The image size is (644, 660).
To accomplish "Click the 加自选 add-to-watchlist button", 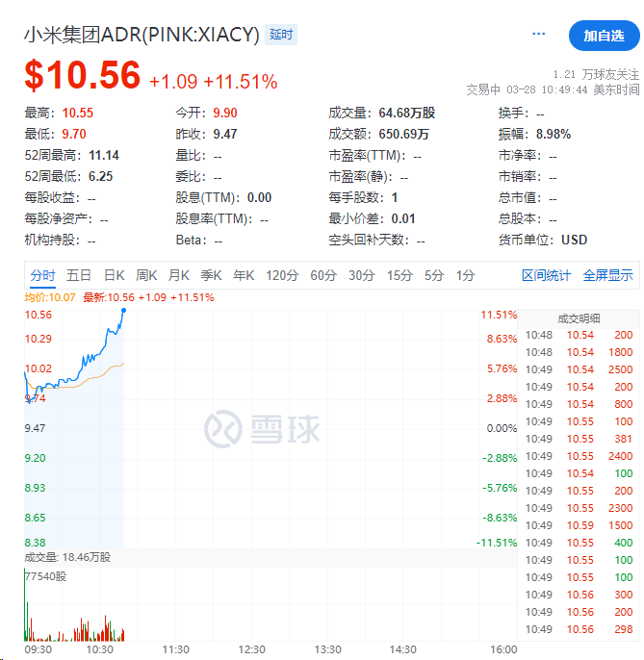I will (604, 36).
